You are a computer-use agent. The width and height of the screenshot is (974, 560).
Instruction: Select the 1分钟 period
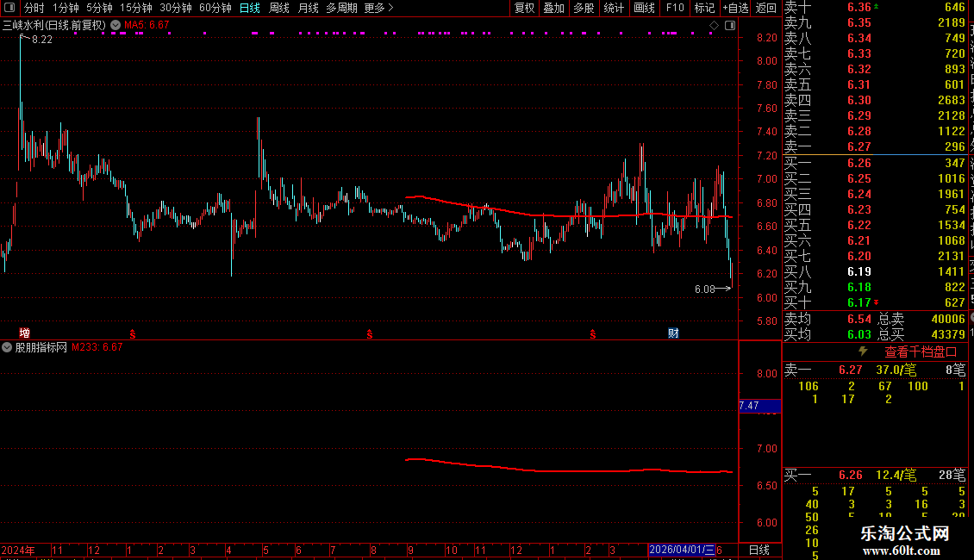(66, 8)
